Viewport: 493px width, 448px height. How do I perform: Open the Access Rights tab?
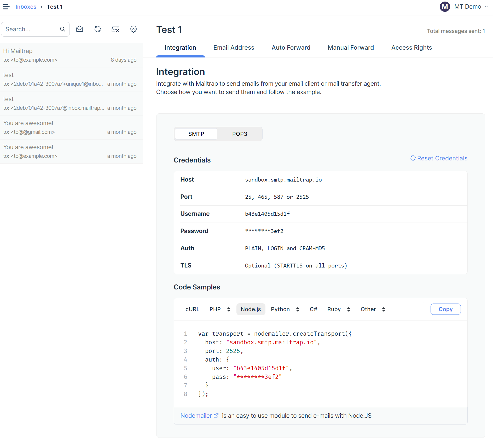click(411, 47)
